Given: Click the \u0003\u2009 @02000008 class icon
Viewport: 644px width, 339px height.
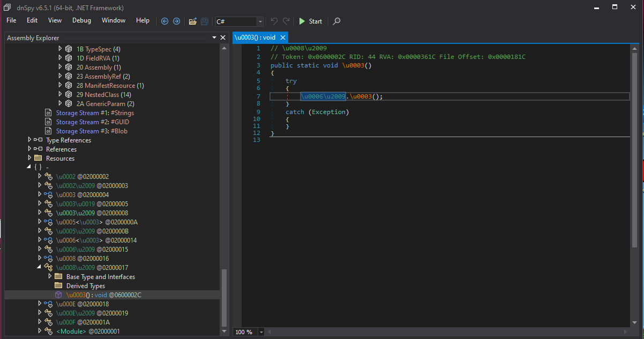Looking at the screenshot, I should pyautogui.click(x=48, y=213).
